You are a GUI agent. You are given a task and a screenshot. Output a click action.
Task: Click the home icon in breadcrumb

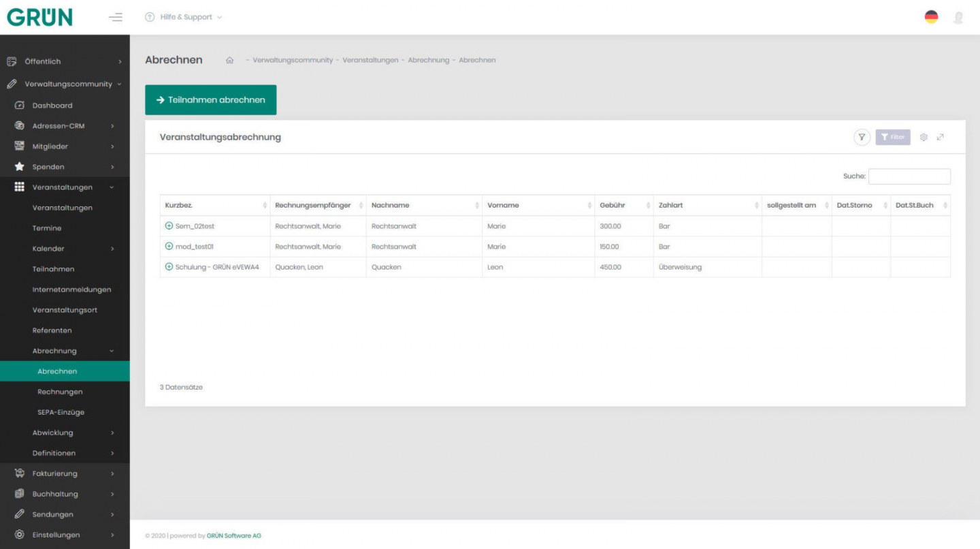click(230, 60)
